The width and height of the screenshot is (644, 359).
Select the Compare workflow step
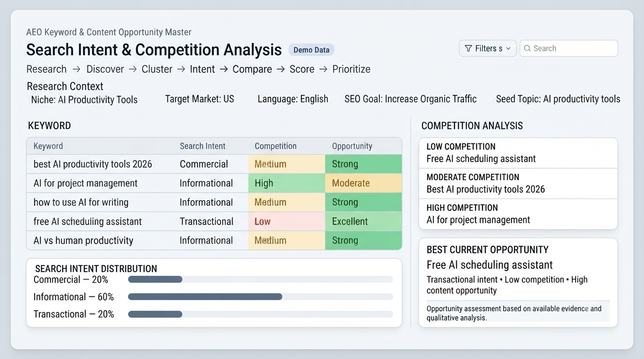click(x=252, y=69)
